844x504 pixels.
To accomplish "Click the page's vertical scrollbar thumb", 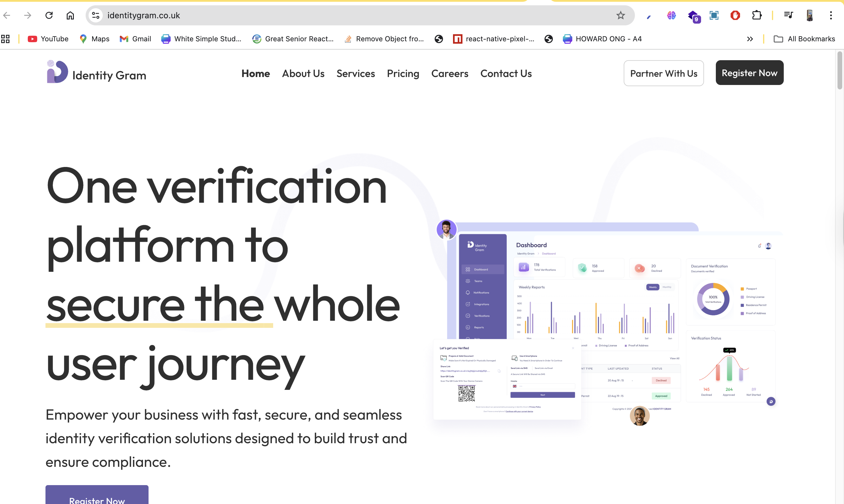I will click(x=839, y=71).
